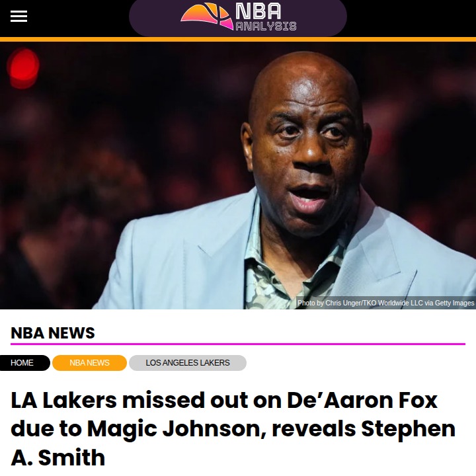Click "De'Aaron Fox" in the headline
Image resolution: width=476 pixels, height=476 pixels.
[362, 401]
